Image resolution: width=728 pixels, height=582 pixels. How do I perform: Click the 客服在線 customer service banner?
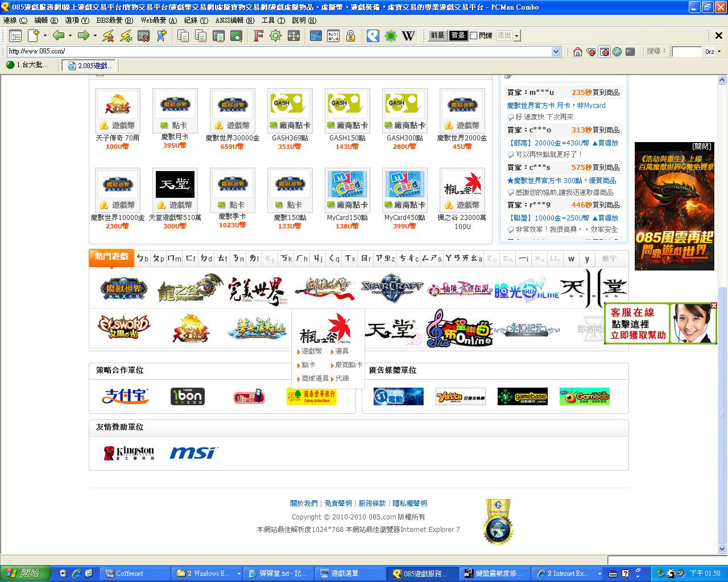(660, 323)
